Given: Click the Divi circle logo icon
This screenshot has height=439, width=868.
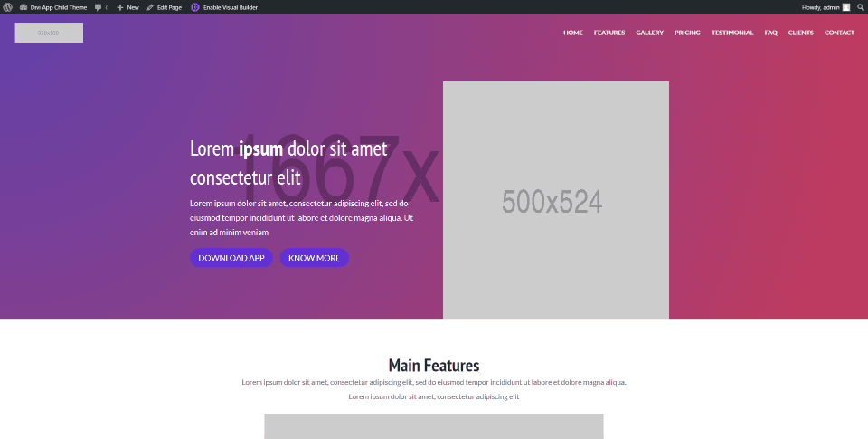Looking at the screenshot, I should pyautogui.click(x=195, y=7).
